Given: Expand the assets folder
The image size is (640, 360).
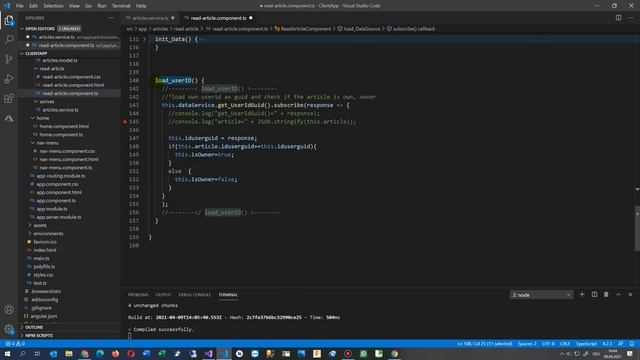Looking at the screenshot, I should (30, 225).
